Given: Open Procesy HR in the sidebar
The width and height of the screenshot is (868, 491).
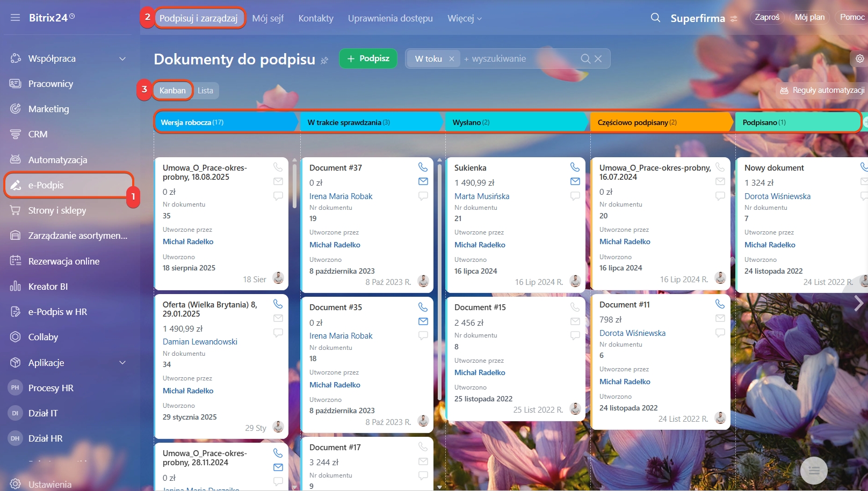Looking at the screenshot, I should [50, 388].
